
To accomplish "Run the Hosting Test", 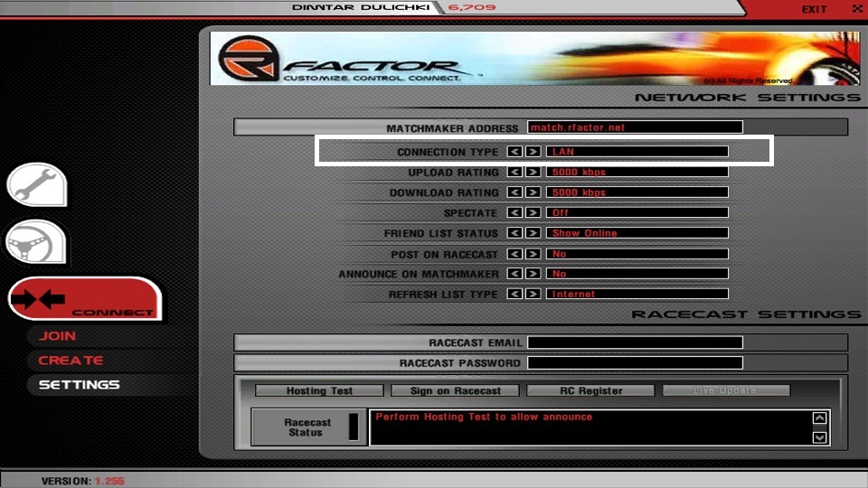I will click(x=319, y=390).
